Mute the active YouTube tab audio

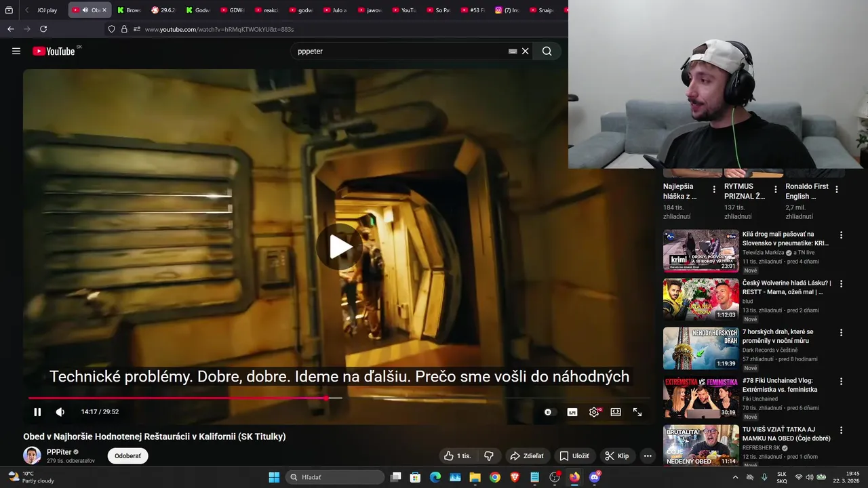click(x=85, y=10)
